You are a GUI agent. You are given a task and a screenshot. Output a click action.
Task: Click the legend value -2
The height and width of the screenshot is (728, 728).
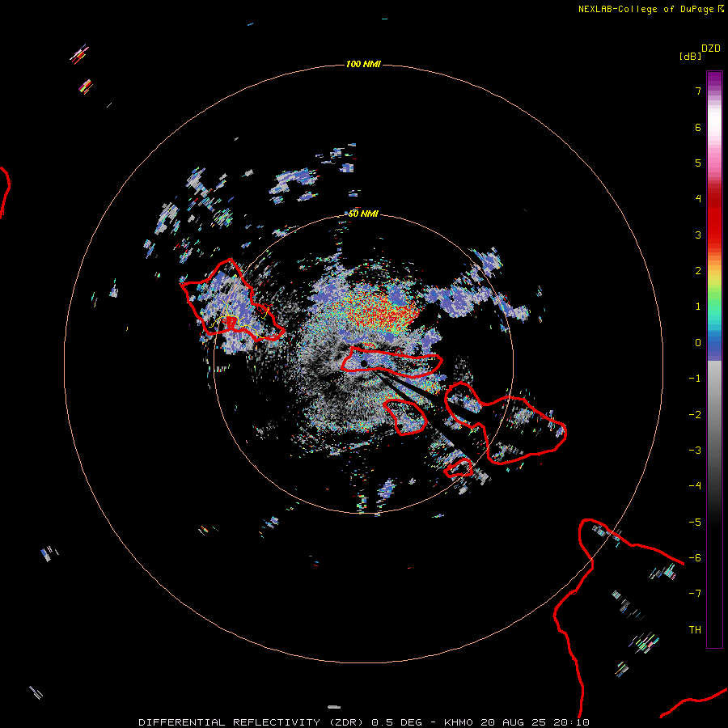click(x=695, y=415)
